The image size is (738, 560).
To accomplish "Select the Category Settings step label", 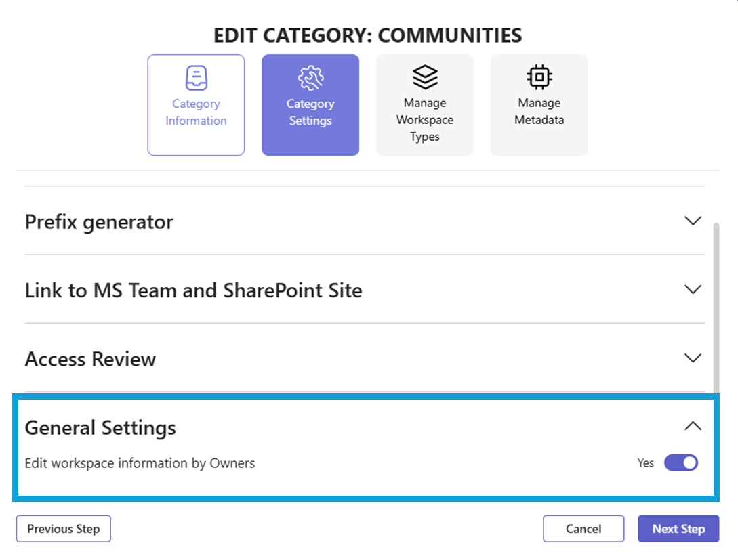I will coord(310,112).
